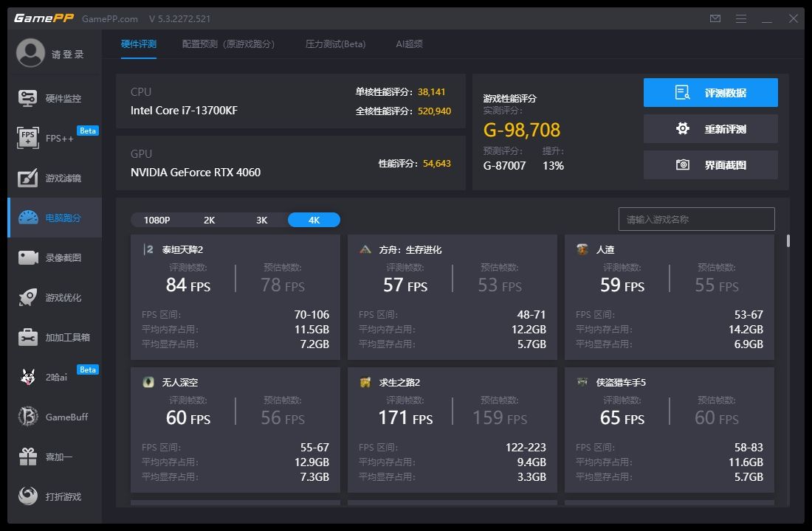Click the 方舟:生存进化 game icon
The height and width of the screenshot is (531, 812).
coord(365,249)
